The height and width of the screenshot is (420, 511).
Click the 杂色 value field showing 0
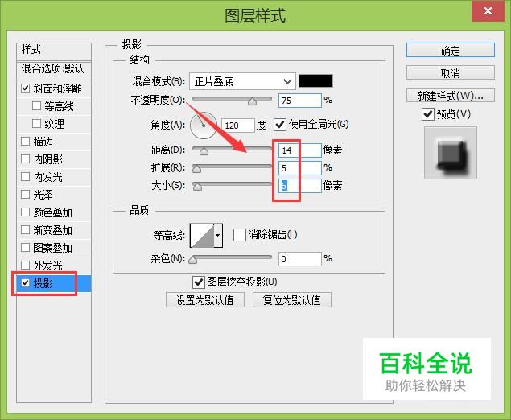coord(300,259)
